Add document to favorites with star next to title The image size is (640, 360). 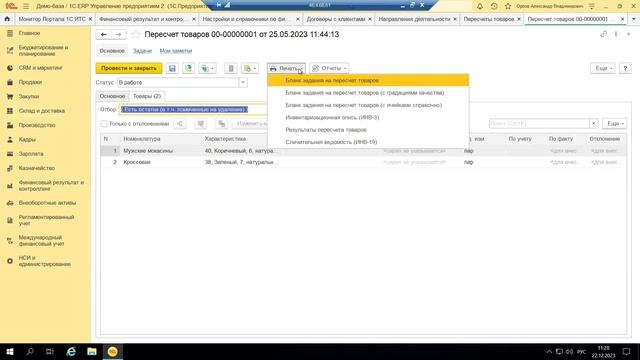pyautogui.click(x=135, y=35)
